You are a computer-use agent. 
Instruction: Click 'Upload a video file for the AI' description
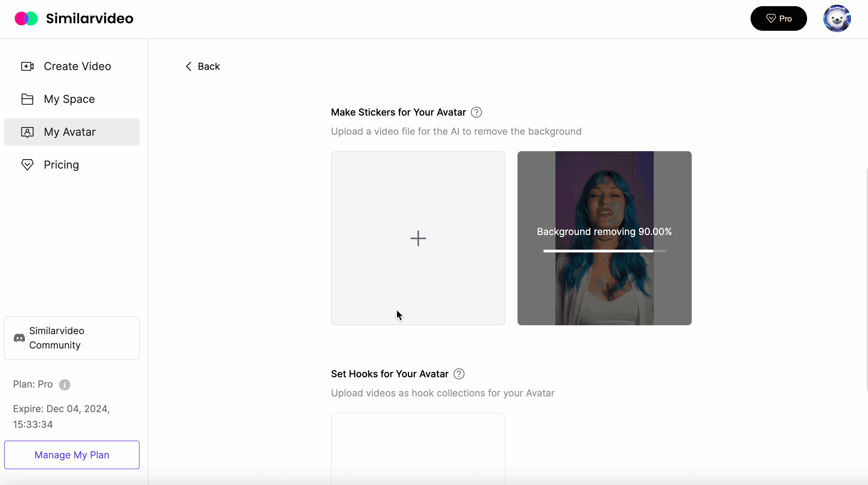tap(456, 131)
